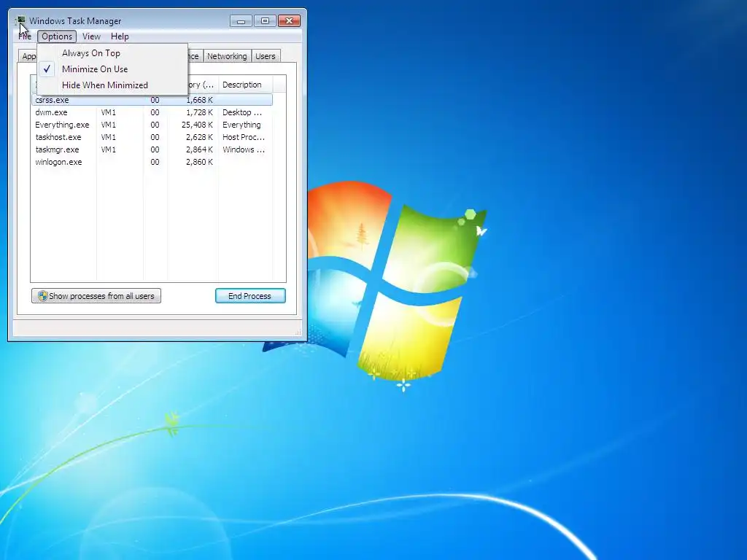
Task: Close the Task Manager window
Action: [289, 21]
